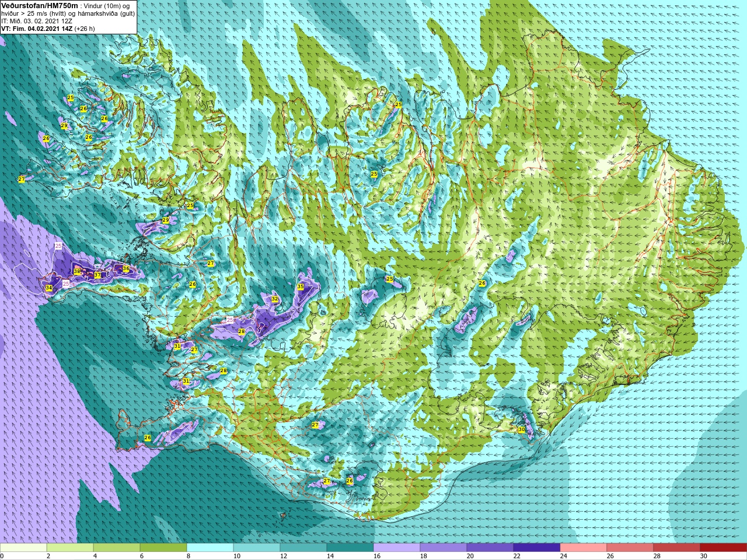The image size is (747, 560).
Task: Select the 28–30 m/s red legend swatch
Action: (x=677, y=548)
